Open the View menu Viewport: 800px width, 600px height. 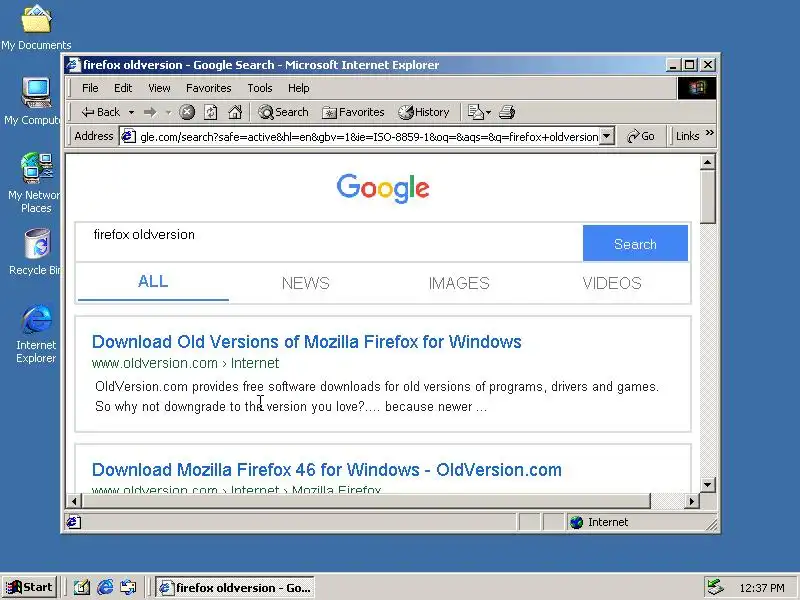159,88
